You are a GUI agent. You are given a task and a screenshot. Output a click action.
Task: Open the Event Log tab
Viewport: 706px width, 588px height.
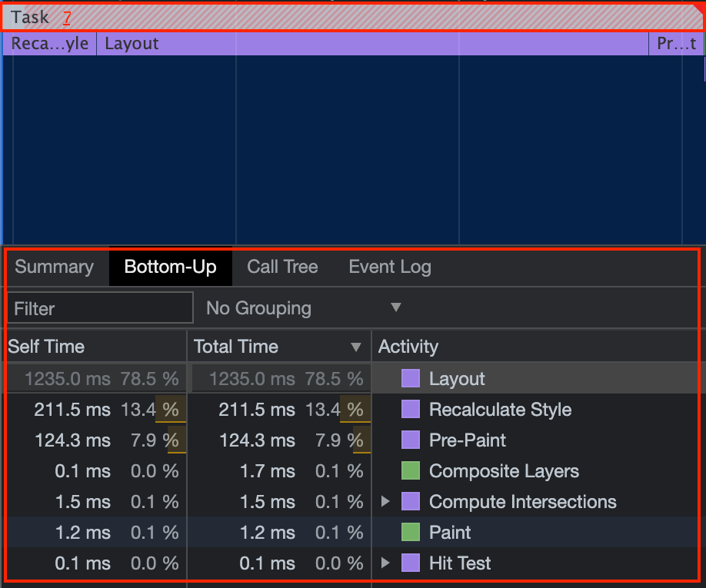(x=389, y=267)
